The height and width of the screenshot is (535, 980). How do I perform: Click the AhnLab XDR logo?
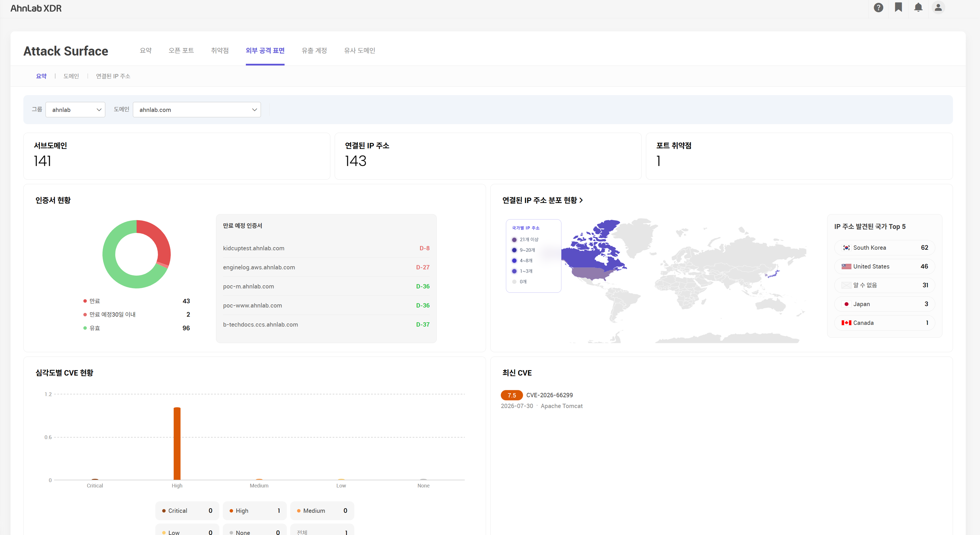[x=36, y=8]
